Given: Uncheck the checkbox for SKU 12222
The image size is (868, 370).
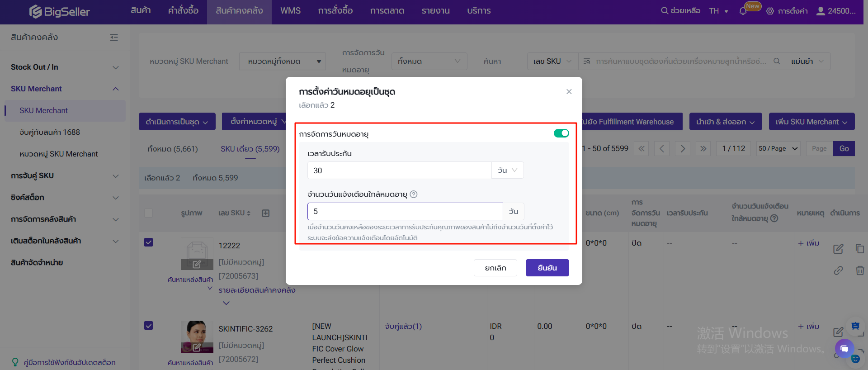Looking at the screenshot, I should pyautogui.click(x=148, y=242).
